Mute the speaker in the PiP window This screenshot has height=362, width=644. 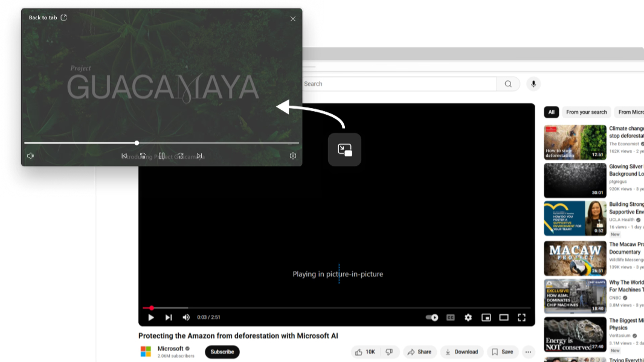[x=30, y=155]
